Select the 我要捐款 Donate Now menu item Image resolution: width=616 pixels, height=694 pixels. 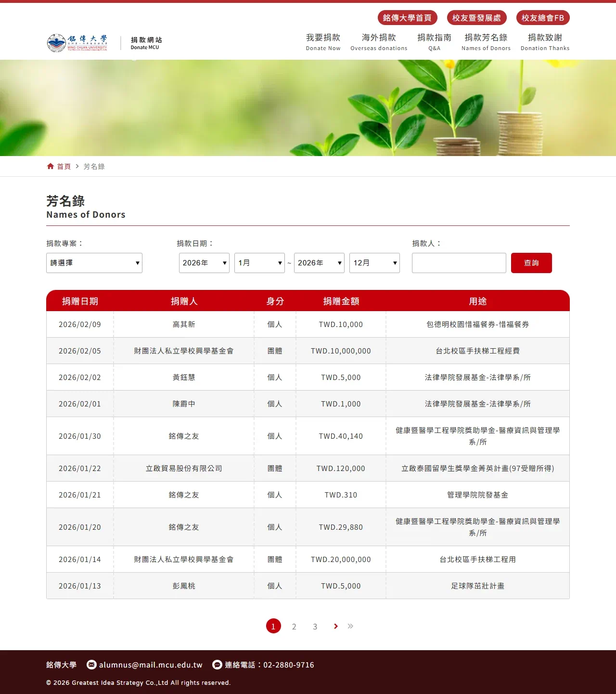(x=323, y=41)
